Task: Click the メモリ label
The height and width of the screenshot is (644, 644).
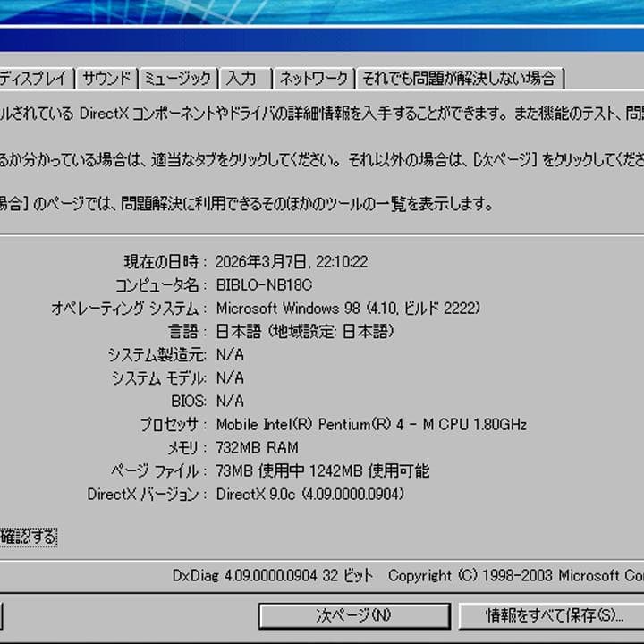Action: 187,448
